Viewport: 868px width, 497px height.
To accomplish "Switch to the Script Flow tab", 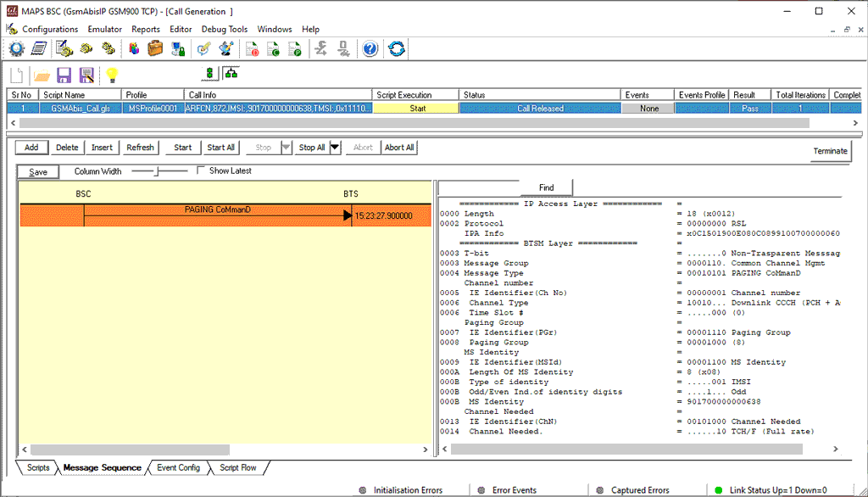I will tap(238, 467).
